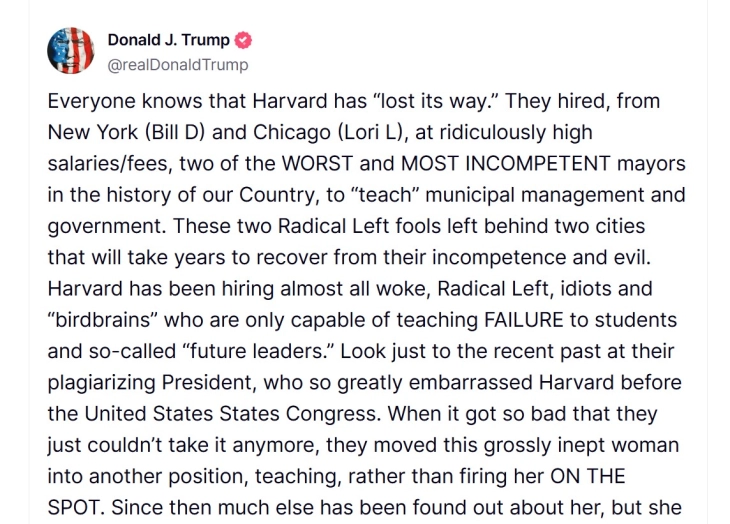Open the @realDonaldTrump handle link

pos(178,65)
